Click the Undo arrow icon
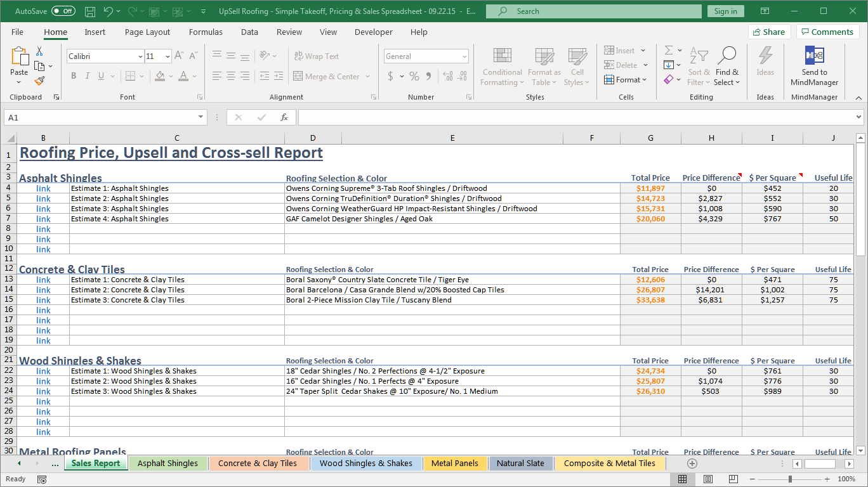 (x=108, y=11)
